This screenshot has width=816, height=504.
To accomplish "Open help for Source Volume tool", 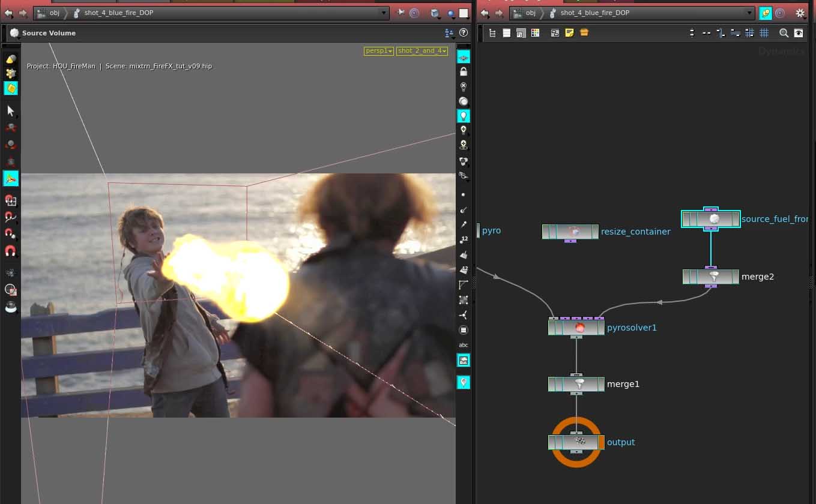I will 464,33.
